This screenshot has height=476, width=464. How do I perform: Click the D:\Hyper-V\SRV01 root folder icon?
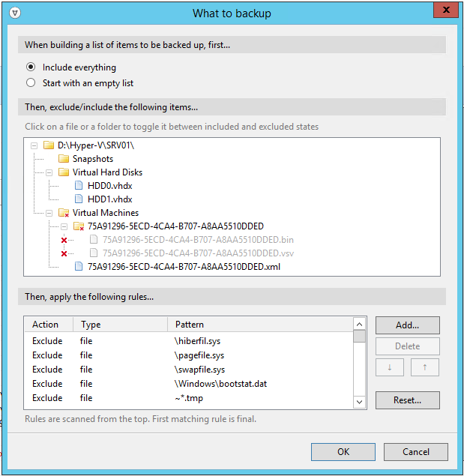(x=49, y=145)
